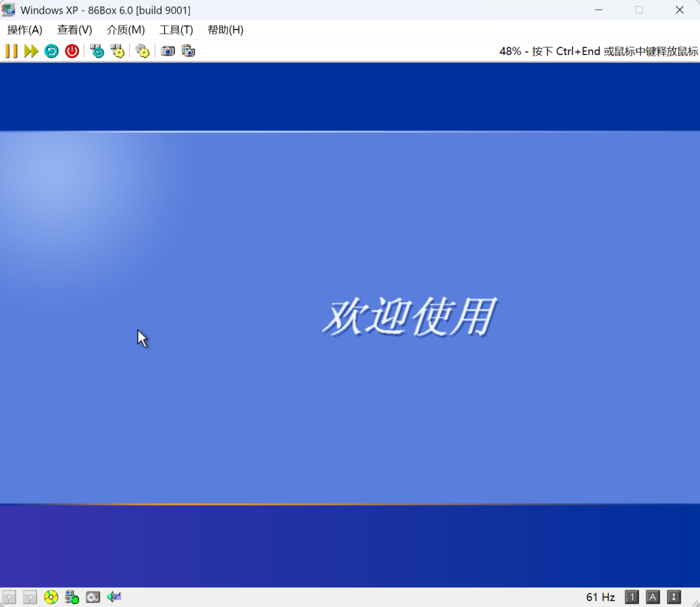This screenshot has height=607, width=700.
Task: Click the CD-ROM disc status icon
Action: click(51, 597)
